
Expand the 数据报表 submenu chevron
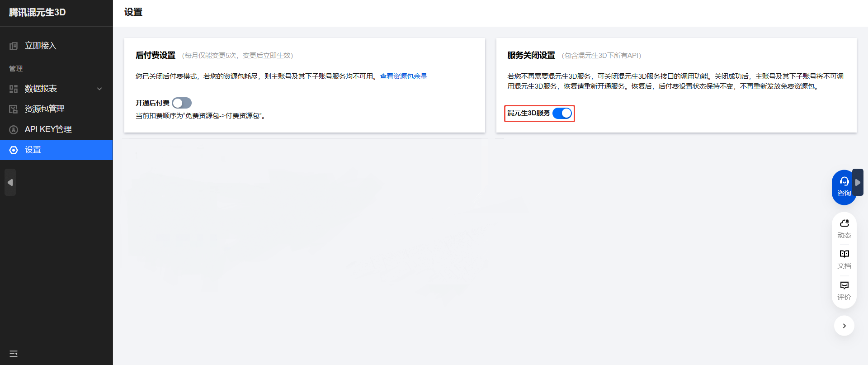(99, 89)
